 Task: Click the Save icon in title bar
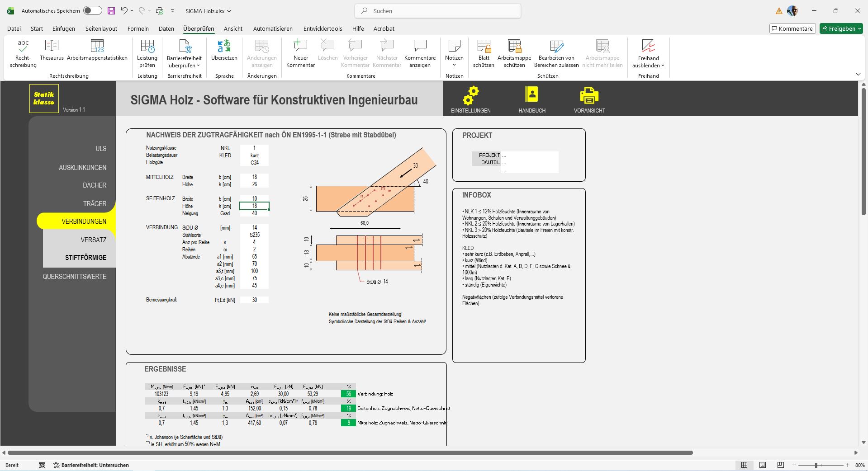pyautogui.click(x=111, y=11)
